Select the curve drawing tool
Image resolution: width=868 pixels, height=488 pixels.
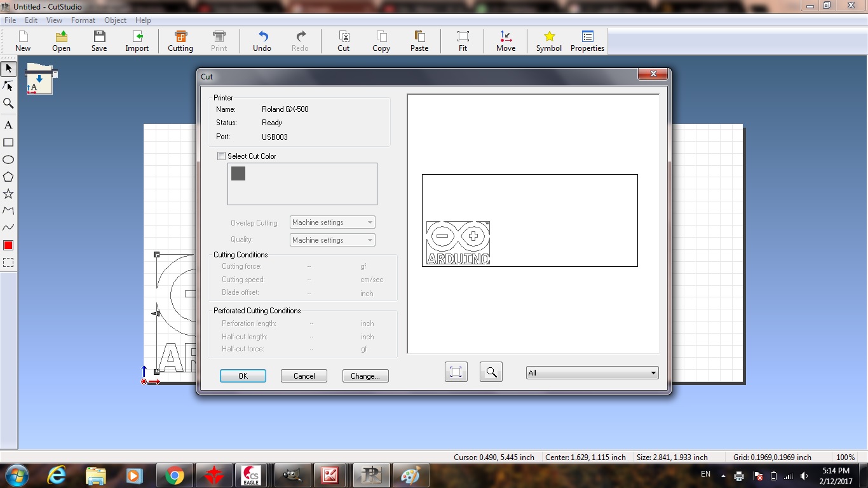pyautogui.click(x=8, y=227)
